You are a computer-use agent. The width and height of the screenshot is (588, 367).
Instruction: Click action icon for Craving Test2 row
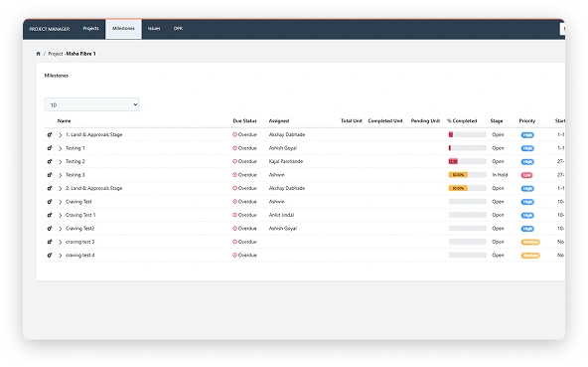click(50, 229)
